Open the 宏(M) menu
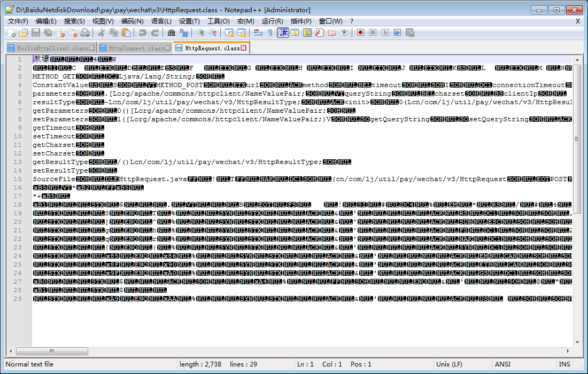The width and height of the screenshot is (588, 374). 246,21
